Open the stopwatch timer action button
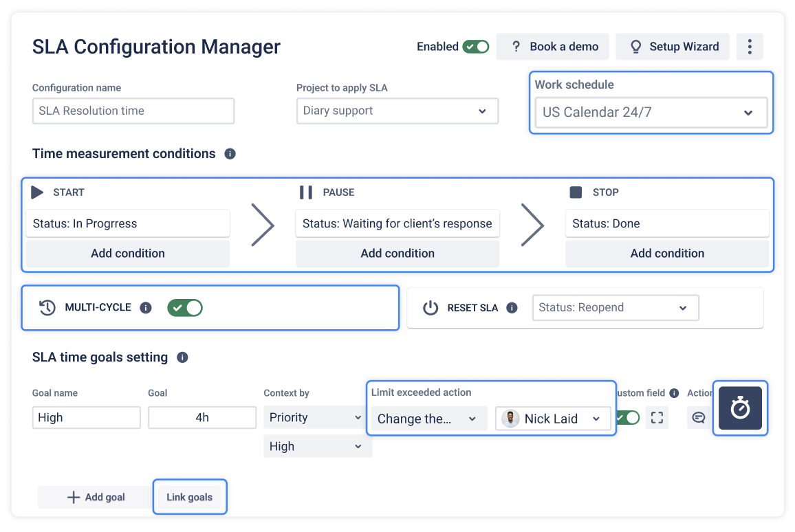Screen dimensions: 795x532 point(740,408)
